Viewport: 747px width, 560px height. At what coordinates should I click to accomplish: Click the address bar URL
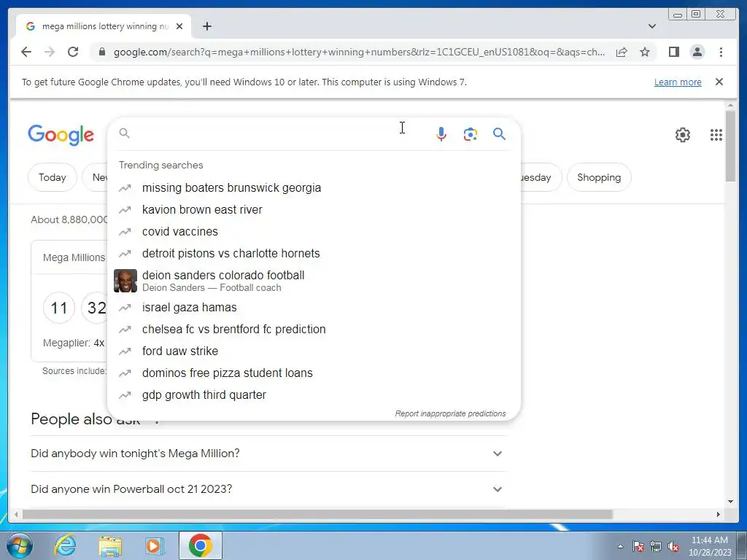pyautogui.click(x=359, y=52)
